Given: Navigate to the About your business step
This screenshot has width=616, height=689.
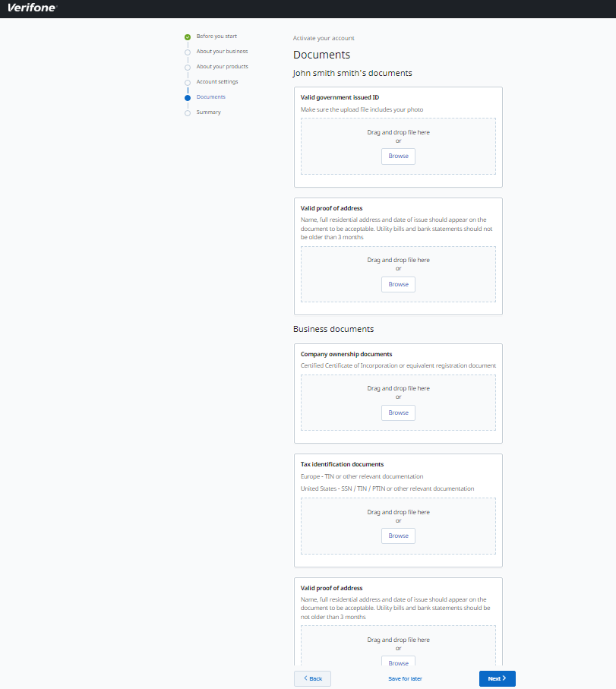Looking at the screenshot, I should (223, 51).
